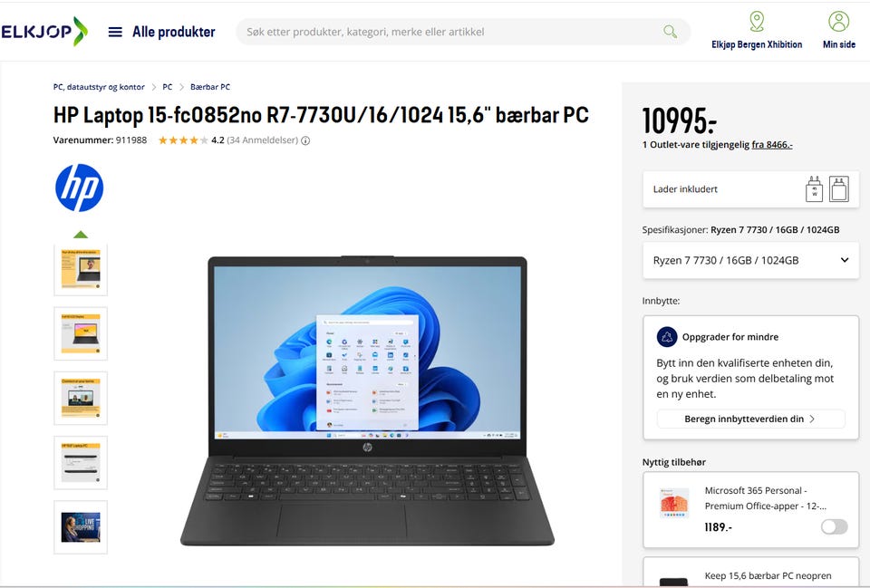This screenshot has height=588, width=870.
Task: Click the Beregn innbytteverdien din button
Action: coord(750,419)
